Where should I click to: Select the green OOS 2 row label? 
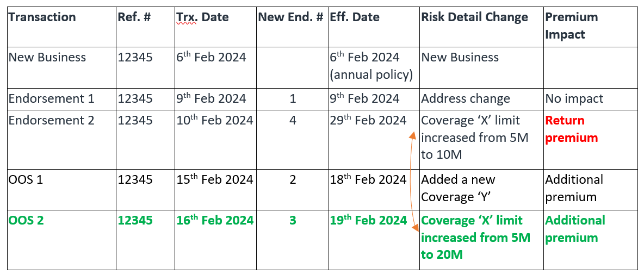pos(27,220)
